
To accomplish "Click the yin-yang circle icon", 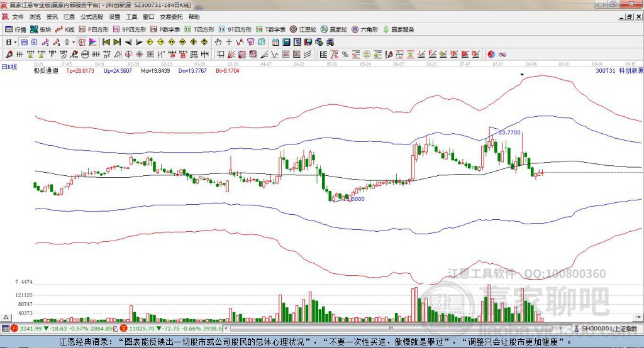I will (491, 54).
